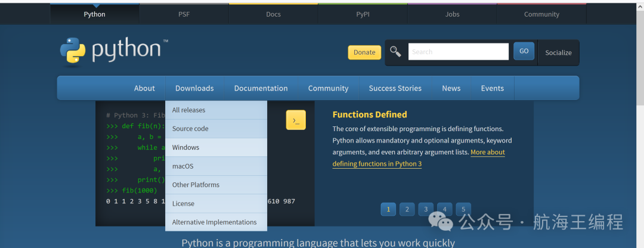Jump to slide 5 in the carousel
The width and height of the screenshot is (644, 248).
(x=463, y=209)
